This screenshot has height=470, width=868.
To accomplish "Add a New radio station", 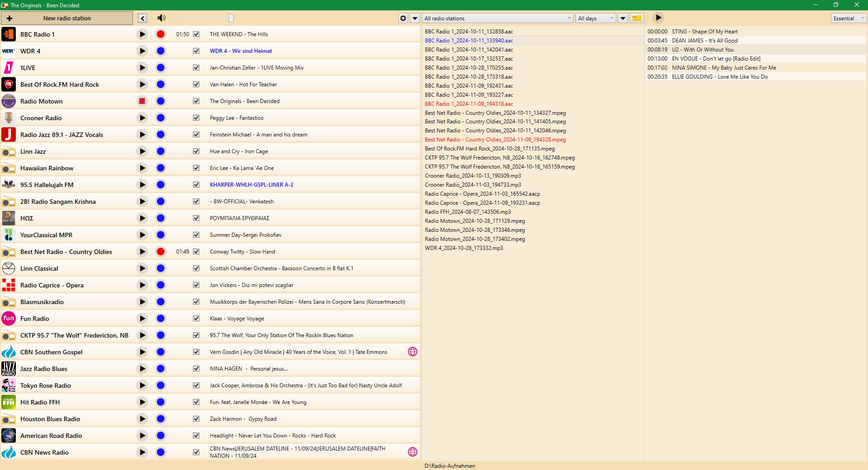I will pos(67,18).
